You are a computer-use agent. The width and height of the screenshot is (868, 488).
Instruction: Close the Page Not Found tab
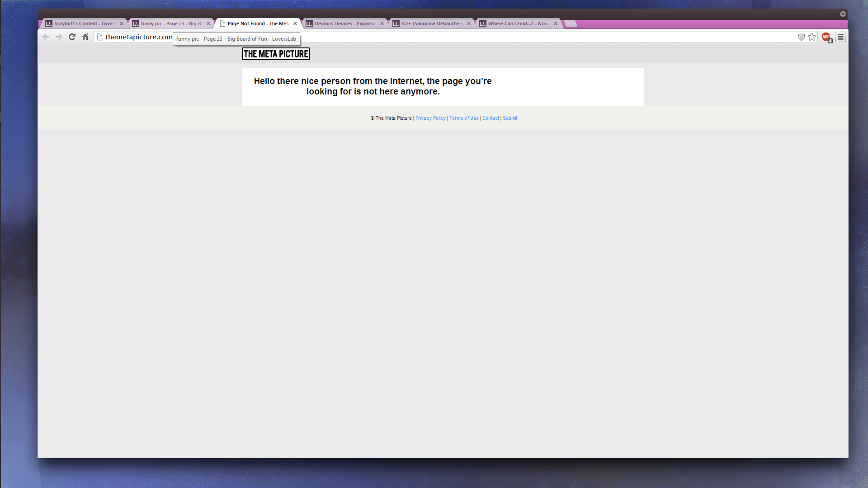(x=295, y=23)
